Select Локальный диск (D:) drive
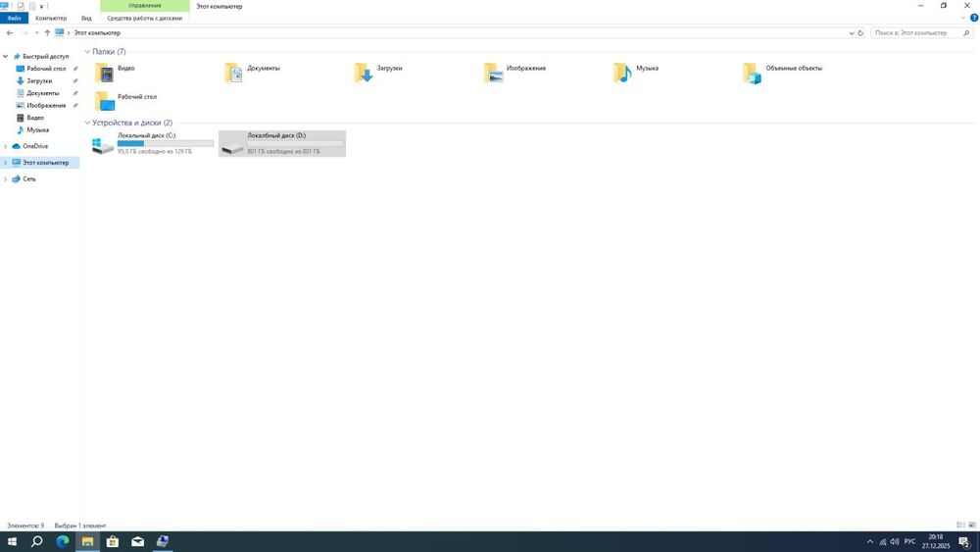Viewport: 980px width, 552px height. [x=282, y=143]
